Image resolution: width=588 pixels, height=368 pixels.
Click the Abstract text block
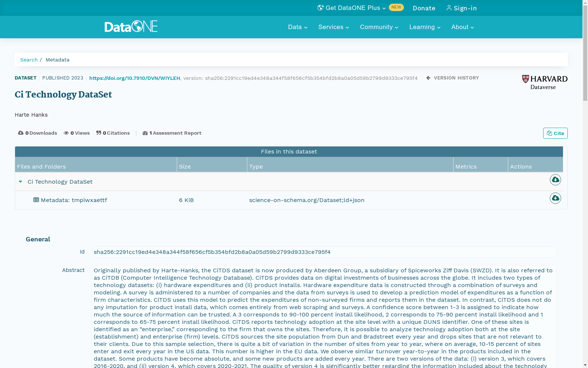pos(324,316)
